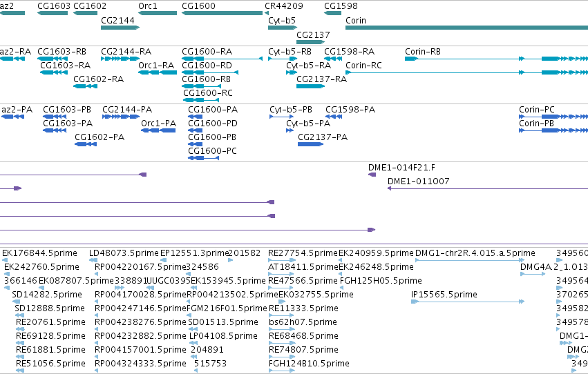Select transcript CG1603-RB
The image size is (588, 374).
61,51
